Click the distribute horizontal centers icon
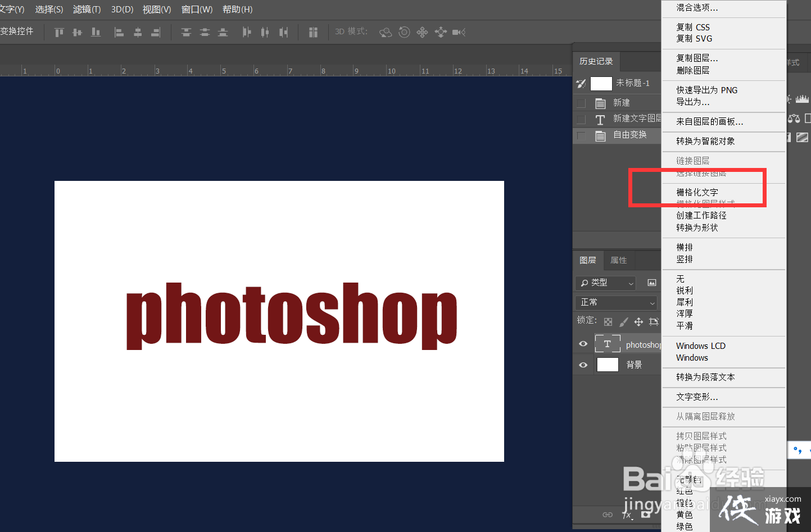 pos(265,32)
